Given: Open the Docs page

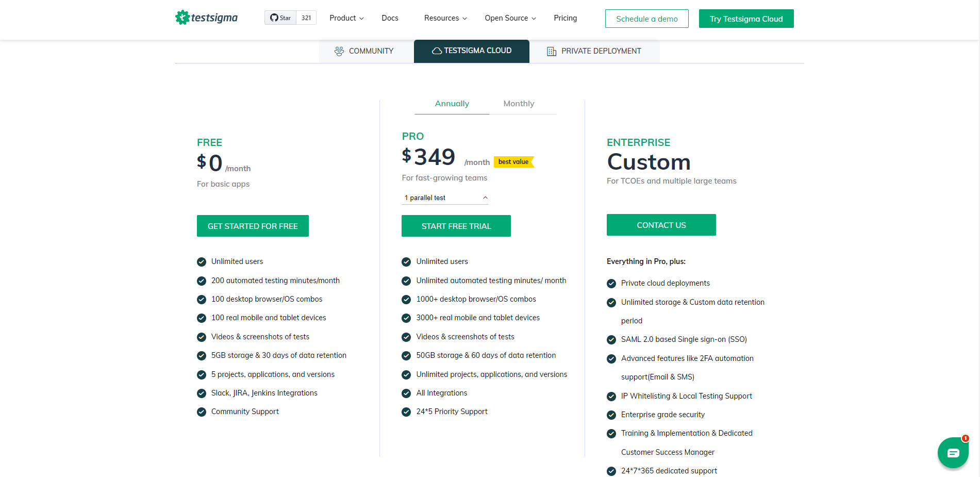Looking at the screenshot, I should [x=390, y=18].
